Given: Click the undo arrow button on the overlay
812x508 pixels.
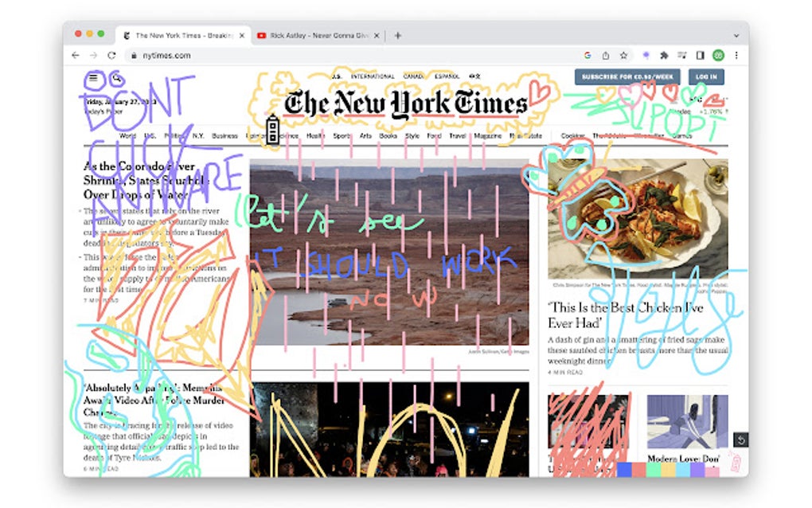Looking at the screenshot, I should [x=740, y=440].
